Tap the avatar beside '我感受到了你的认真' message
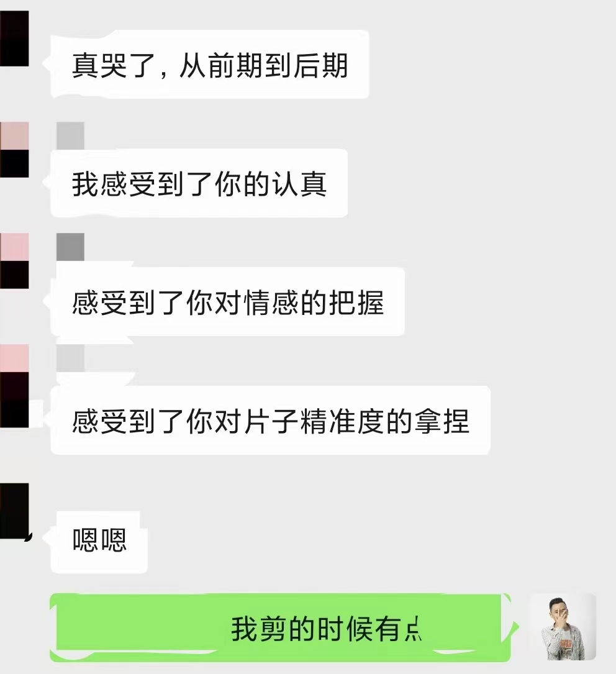The height and width of the screenshot is (674, 616). point(14,150)
